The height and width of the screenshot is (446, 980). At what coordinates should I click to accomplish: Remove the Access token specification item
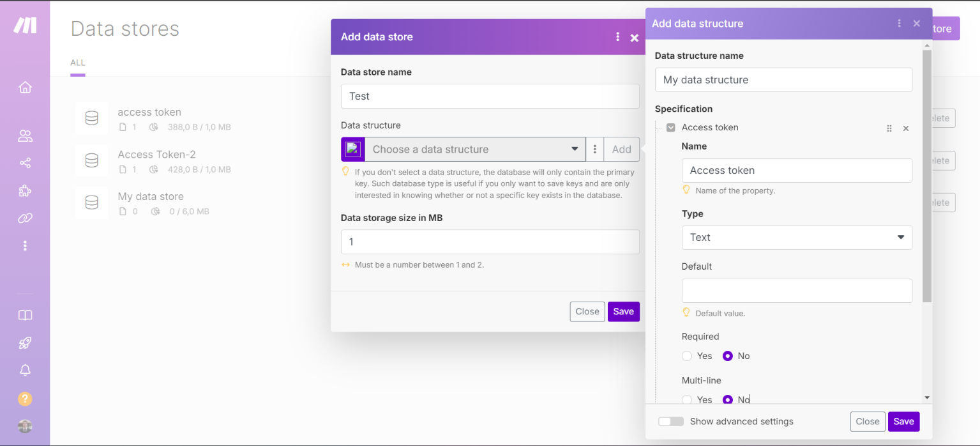pos(905,128)
